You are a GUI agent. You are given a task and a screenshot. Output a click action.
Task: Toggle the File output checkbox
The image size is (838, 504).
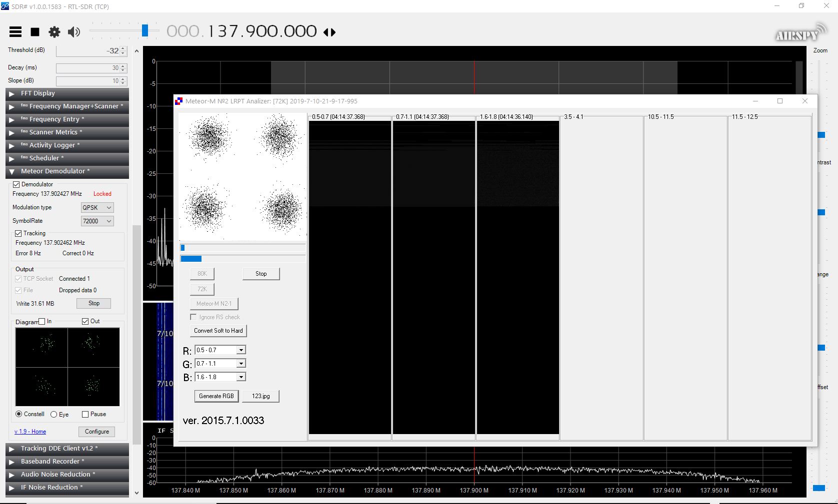(x=18, y=290)
